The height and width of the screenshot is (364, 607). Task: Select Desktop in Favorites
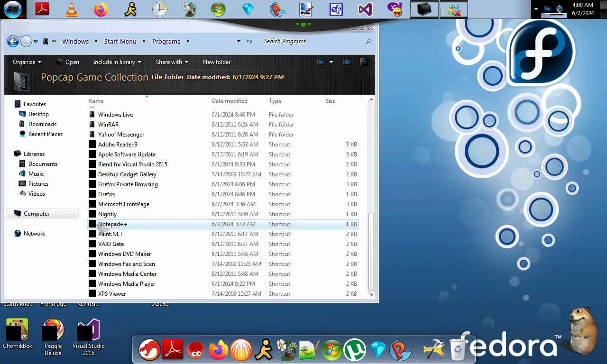pyautogui.click(x=38, y=114)
